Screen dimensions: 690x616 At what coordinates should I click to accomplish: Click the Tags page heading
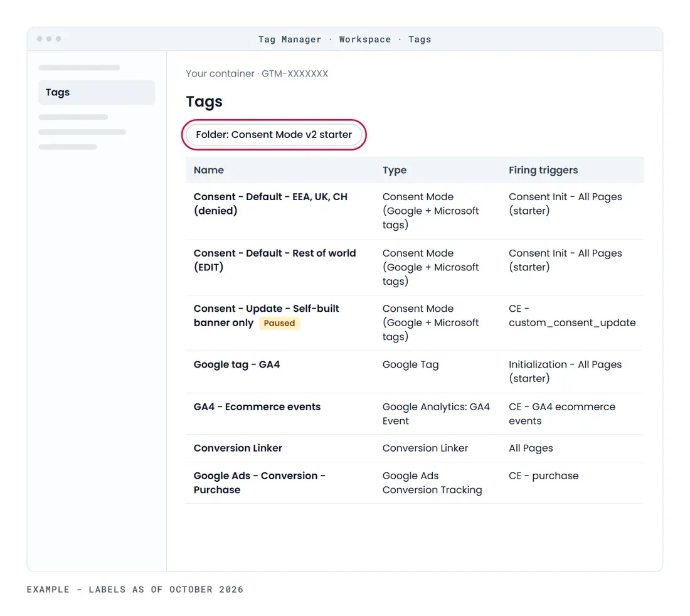tap(204, 102)
